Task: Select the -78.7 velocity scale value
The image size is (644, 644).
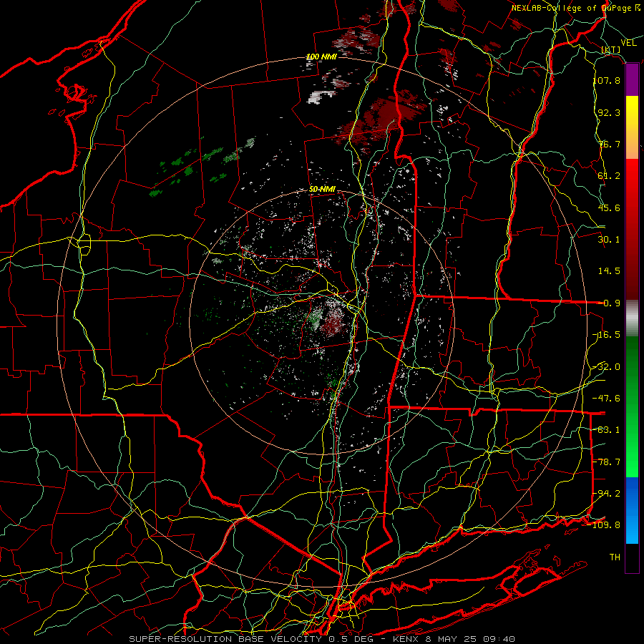Action: pyautogui.click(x=607, y=462)
